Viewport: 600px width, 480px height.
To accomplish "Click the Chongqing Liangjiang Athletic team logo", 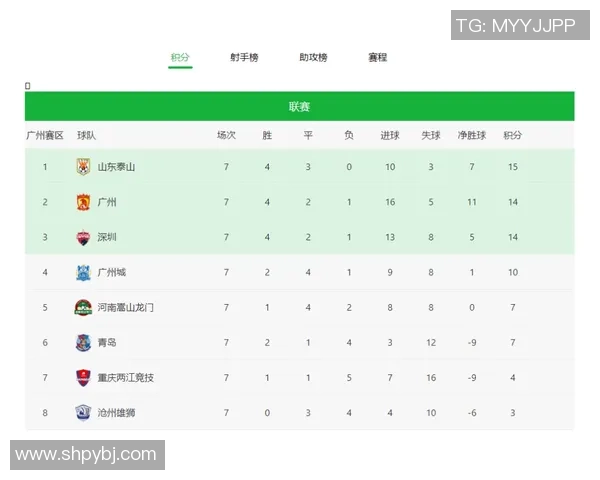I will [x=83, y=377].
